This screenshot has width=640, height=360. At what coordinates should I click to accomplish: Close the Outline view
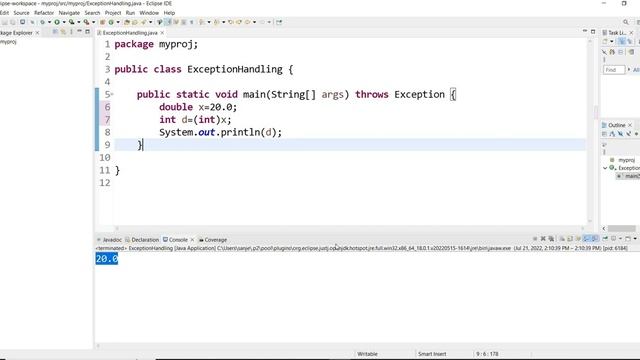point(630,125)
